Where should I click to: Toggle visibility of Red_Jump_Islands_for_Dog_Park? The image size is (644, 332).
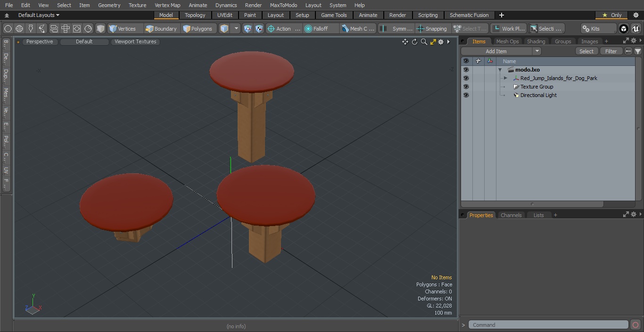tap(466, 78)
